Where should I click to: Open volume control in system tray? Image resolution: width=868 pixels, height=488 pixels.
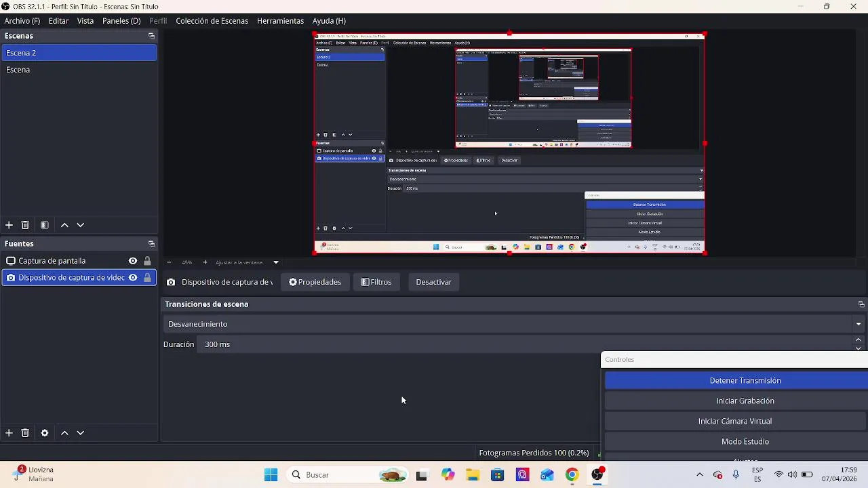[792, 475]
